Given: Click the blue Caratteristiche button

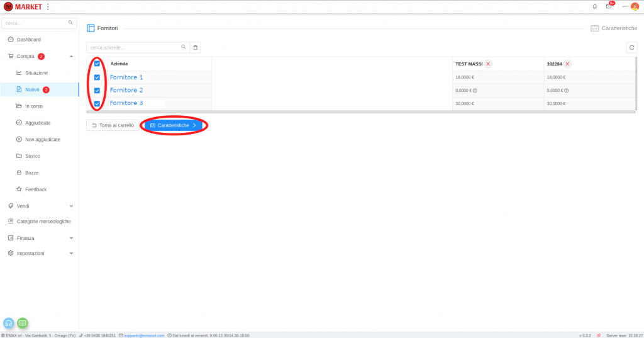Looking at the screenshot, I should coord(174,125).
